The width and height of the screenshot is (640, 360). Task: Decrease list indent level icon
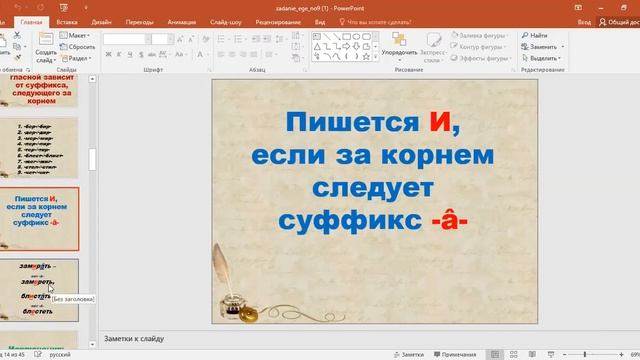(x=256, y=39)
